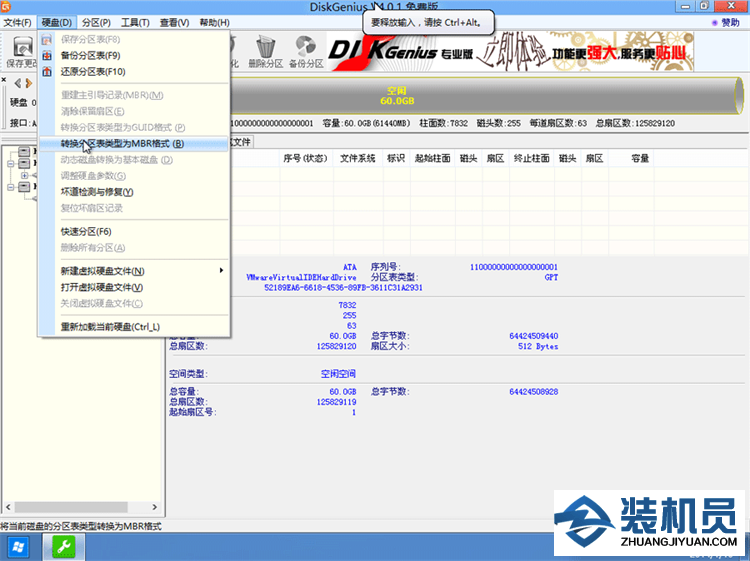Click the 备份分区 (Backup Partition) toolbar icon
This screenshot has width=750, height=561.
[x=307, y=50]
